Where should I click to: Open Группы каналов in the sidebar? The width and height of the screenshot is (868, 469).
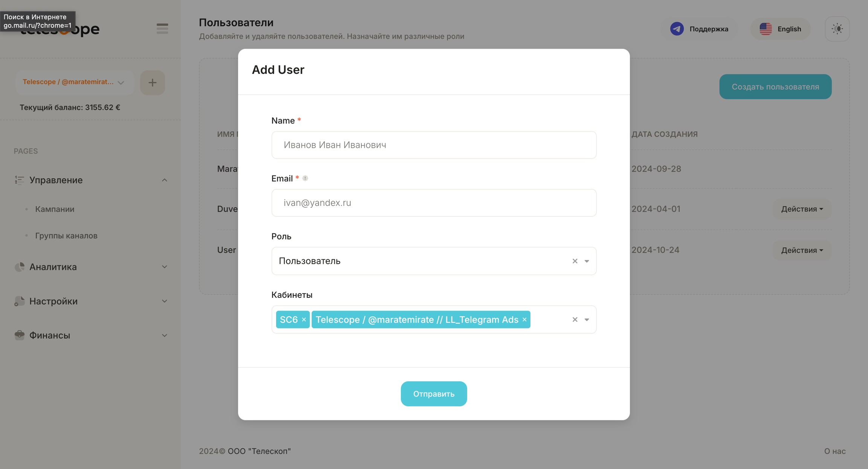click(x=66, y=236)
